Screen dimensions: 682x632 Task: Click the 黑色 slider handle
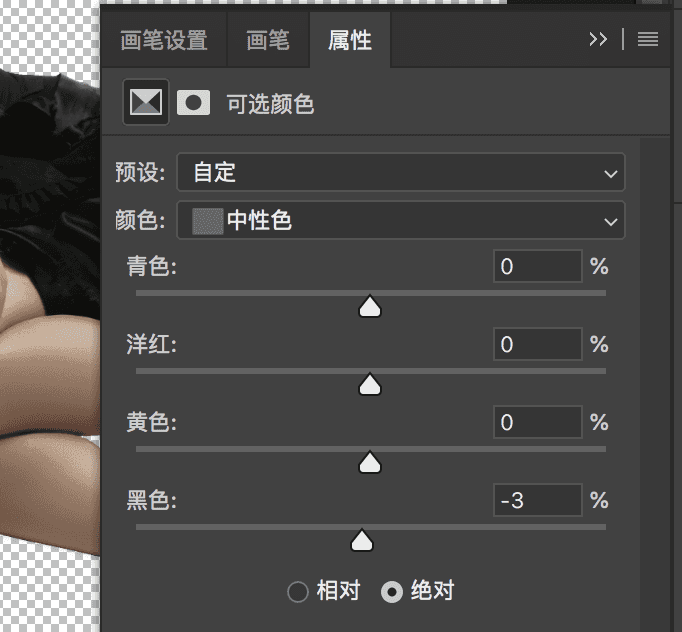tap(362, 540)
